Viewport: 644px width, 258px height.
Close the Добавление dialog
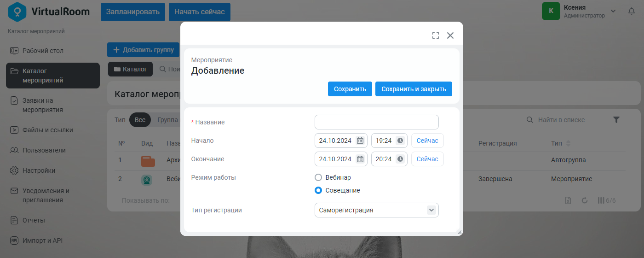[x=450, y=35]
